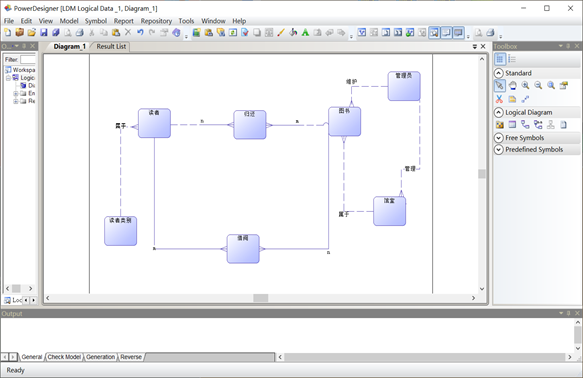Click the Delete X icon in toolbar
Viewport: 583px width, 378px height.
(128, 32)
